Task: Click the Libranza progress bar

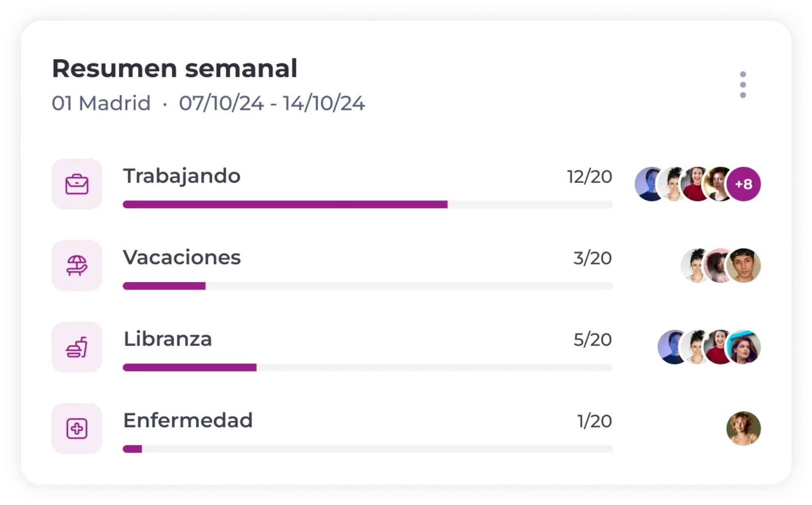Action: [368, 368]
